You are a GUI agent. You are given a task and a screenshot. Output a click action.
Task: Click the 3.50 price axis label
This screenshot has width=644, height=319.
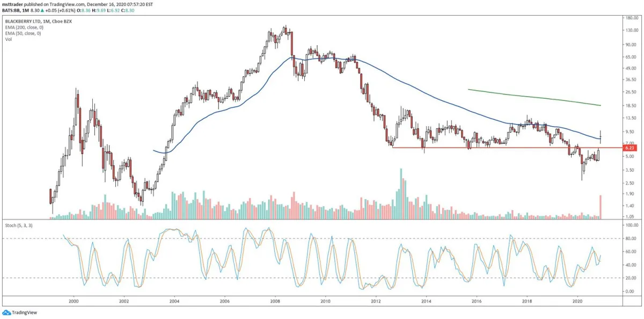(x=629, y=170)
